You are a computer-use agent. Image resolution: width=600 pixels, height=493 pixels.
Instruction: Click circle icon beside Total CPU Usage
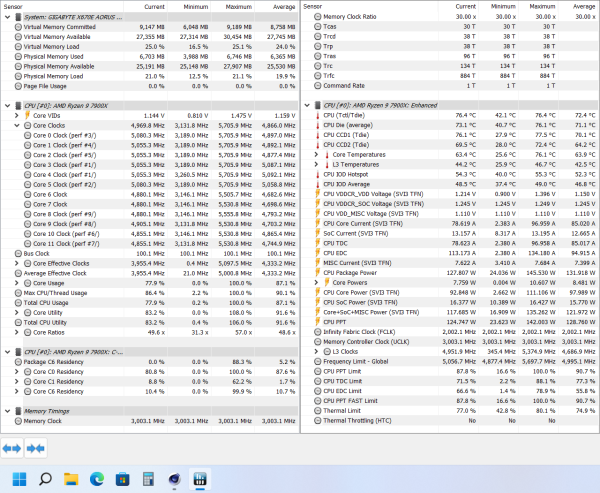(x=18, y=303)
